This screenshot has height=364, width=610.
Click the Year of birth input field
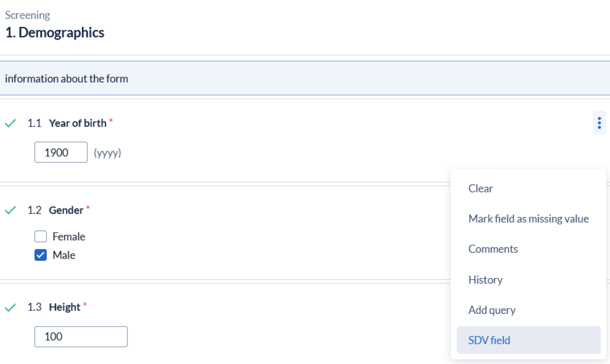pyautogui.click(x=61, y=152)
